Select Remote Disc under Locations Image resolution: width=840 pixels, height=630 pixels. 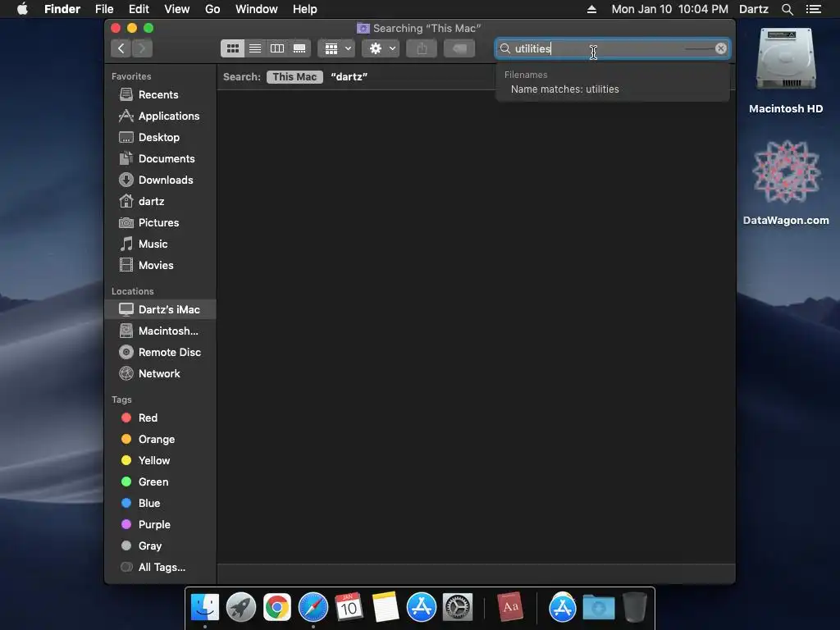(160, 353)
